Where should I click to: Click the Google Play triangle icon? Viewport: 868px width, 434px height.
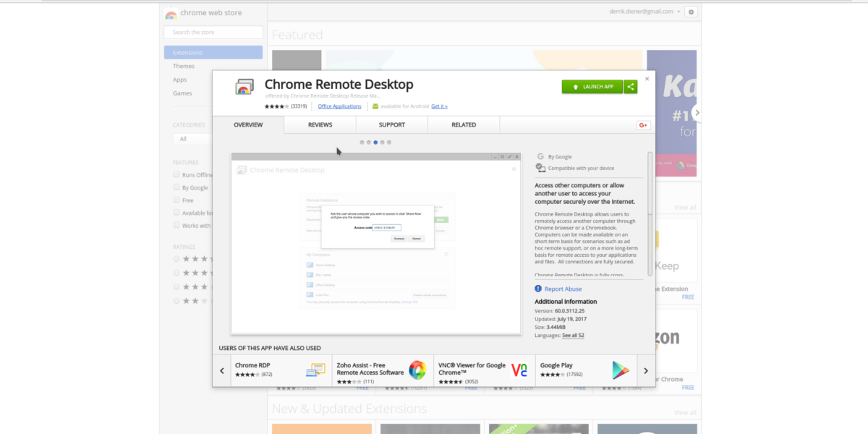[x=621, y=370]
